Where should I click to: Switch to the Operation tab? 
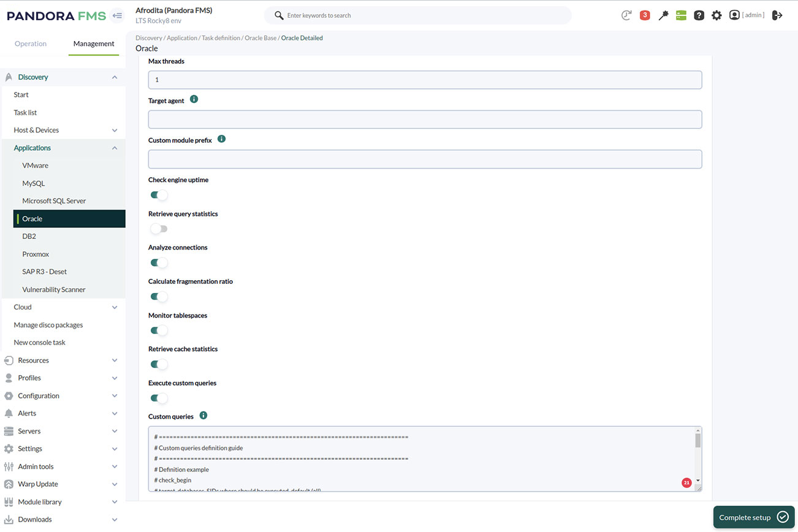31,44
